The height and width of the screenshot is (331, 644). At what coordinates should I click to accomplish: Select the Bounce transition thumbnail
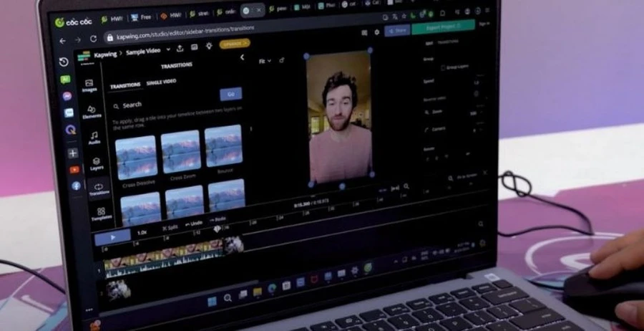point(224,145)
